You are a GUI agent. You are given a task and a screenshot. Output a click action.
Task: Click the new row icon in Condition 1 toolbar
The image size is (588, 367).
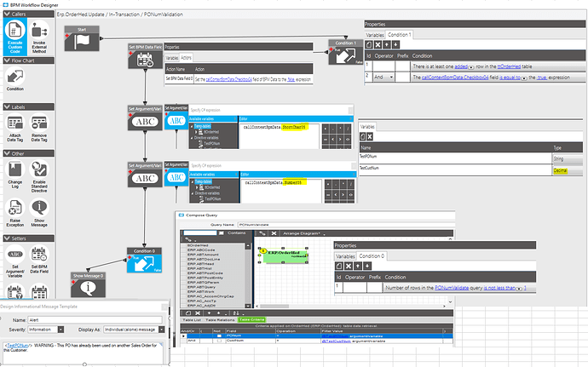coord(369,44)
